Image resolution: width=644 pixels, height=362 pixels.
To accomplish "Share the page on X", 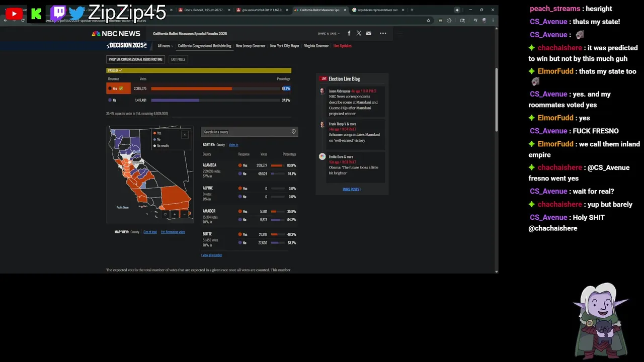I will pyautogui.click(x=359, y=33).
